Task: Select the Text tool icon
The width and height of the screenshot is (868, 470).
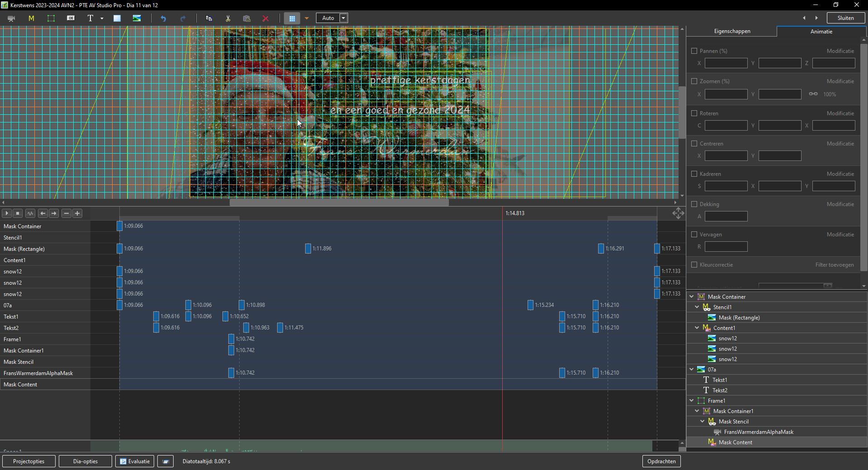Action: point(90,19)
